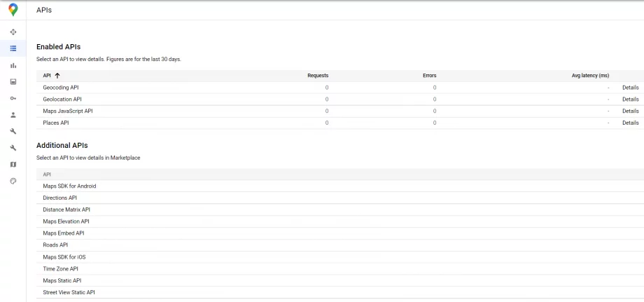Screen dimensions: 644x302
Task: Open Details for Geocoding API
Action: [631, 88]
